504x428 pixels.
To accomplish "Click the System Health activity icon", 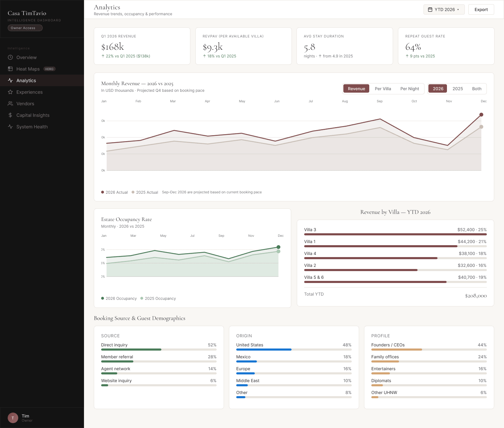I will pyautogui.click(x=10, y=127).
